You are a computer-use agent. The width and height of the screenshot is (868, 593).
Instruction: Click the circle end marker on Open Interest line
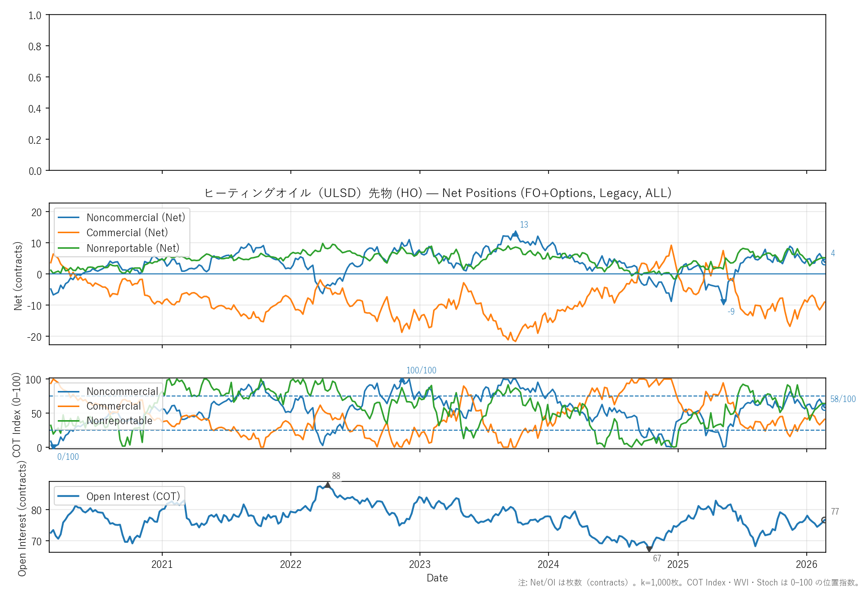(x=824, y=520)
